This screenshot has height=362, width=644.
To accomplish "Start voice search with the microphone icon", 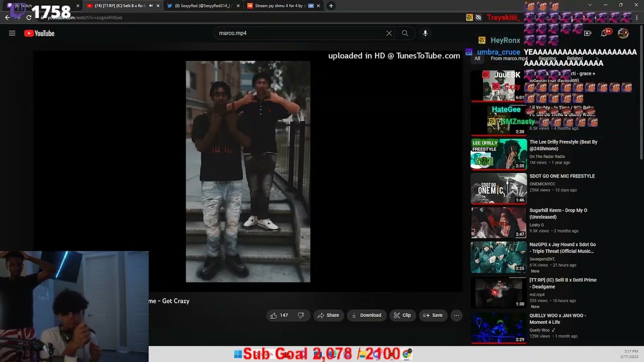I will pos(425,33).
